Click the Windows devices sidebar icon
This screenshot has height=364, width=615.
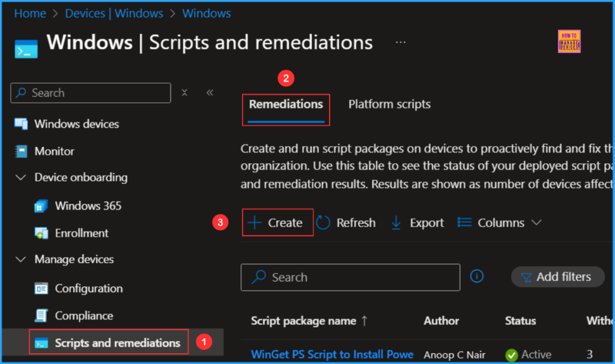21,124
